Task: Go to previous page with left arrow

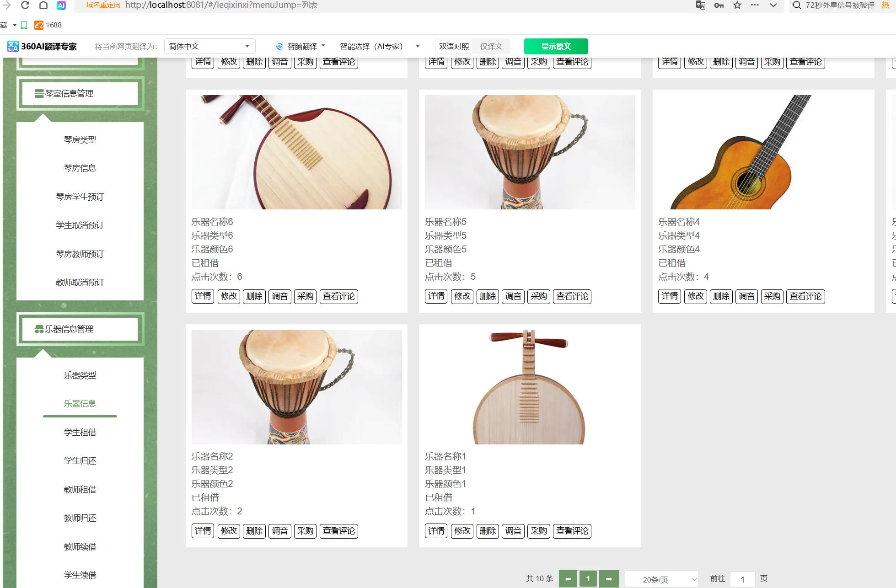Action: tap(568, 579)
